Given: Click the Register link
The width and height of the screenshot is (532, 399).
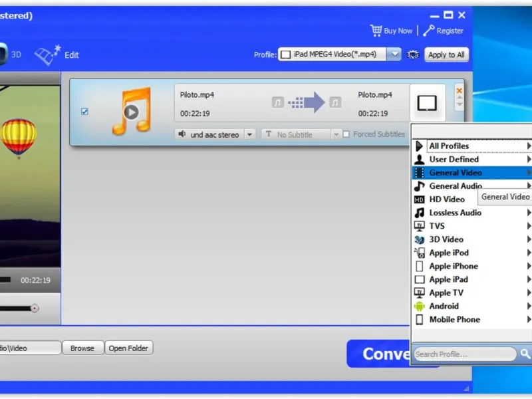Looking at the screenshot, I should [450, 31].
